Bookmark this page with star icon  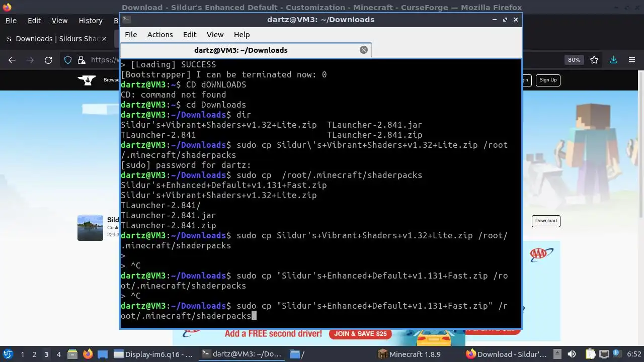(594, 60)
